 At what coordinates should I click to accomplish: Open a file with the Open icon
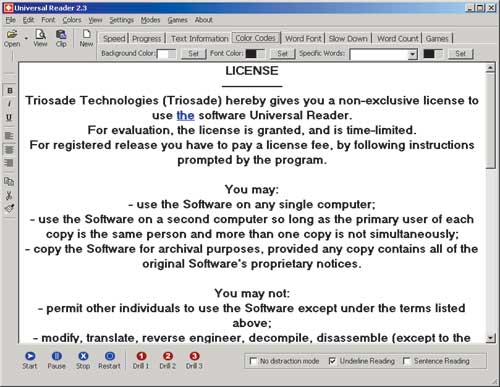click(x=12, y=38)
